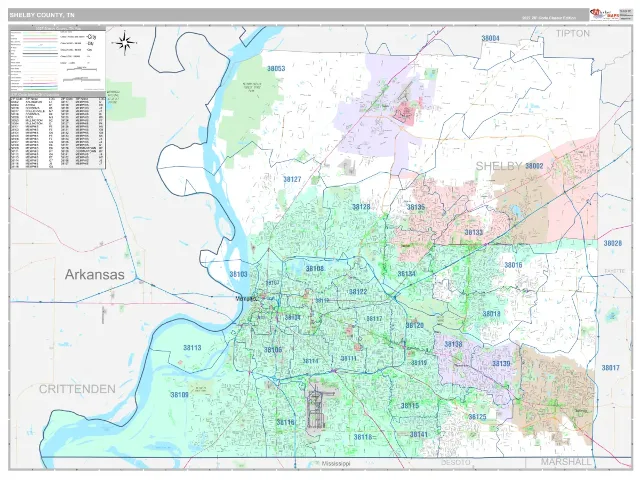Select ZIP code label 38017
Image resolution: width=640 pixels, height=480 pixels.
[611, 368]
